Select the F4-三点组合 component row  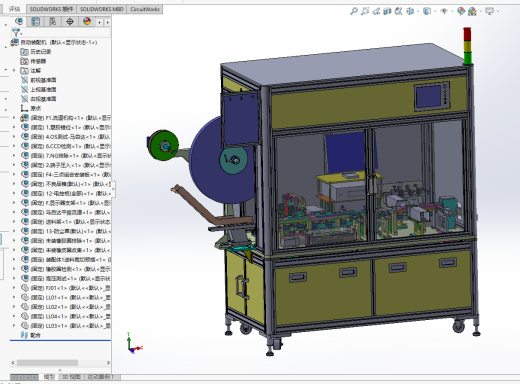(x=65, y=174)
